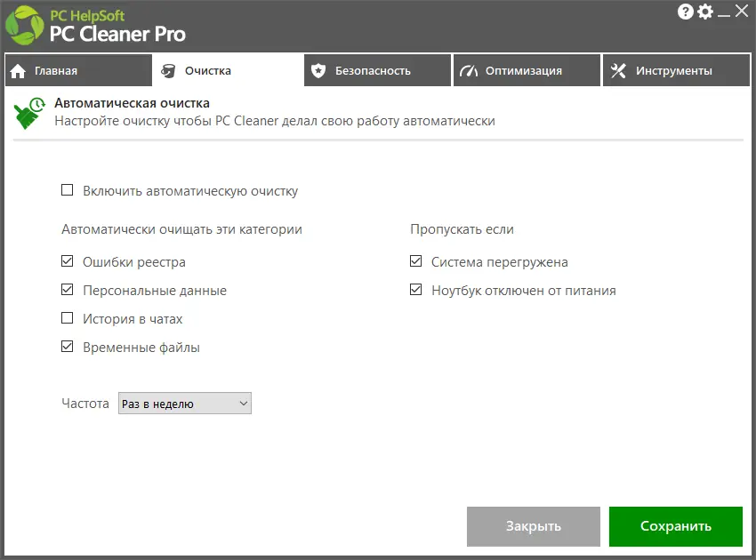Click the Закрыть button
756x560 pixels.
534,526
